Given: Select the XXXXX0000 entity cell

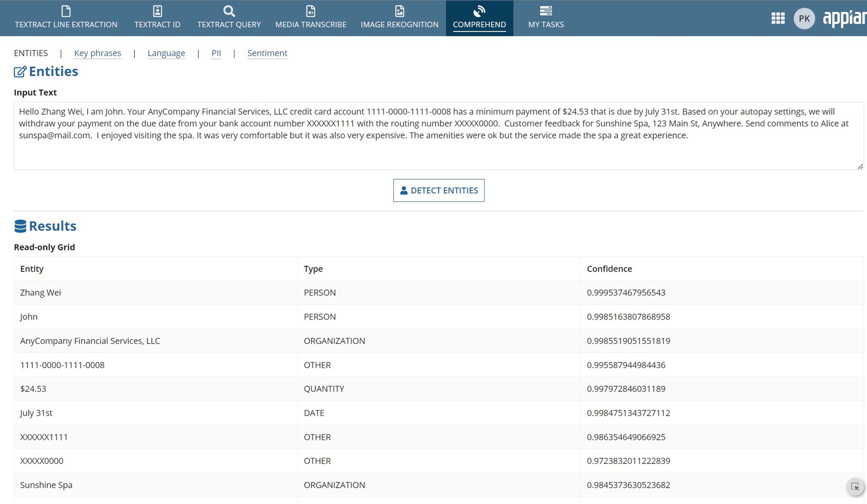Looking at the screenshot, I should coord(156,461).
